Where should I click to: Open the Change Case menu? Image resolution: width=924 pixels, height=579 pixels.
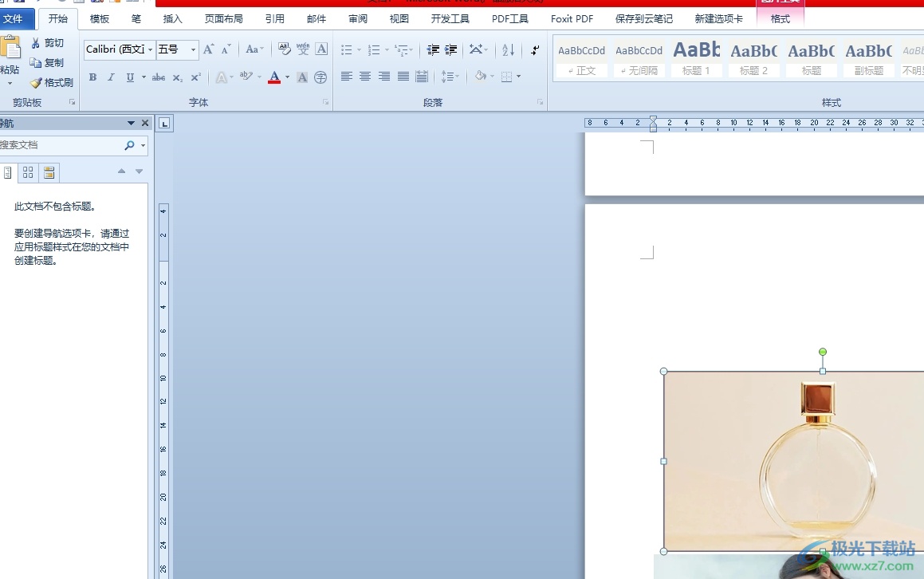tap(254, 49)
